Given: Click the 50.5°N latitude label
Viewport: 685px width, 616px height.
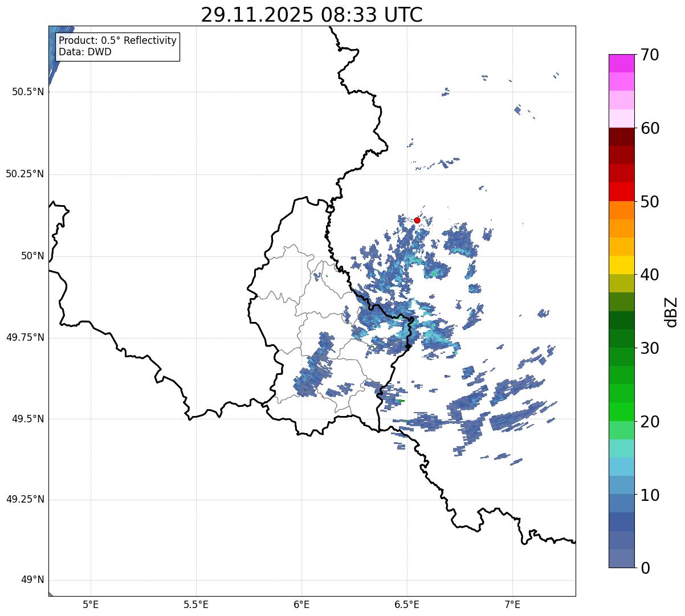Looking at the screenshot, I should pos(28,92).
